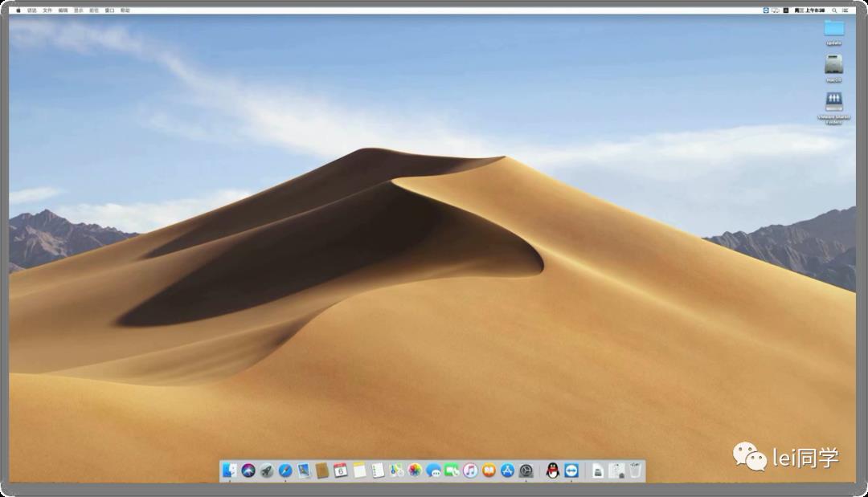Open the 编辑 menu in the menu bar

pos(63,10)
